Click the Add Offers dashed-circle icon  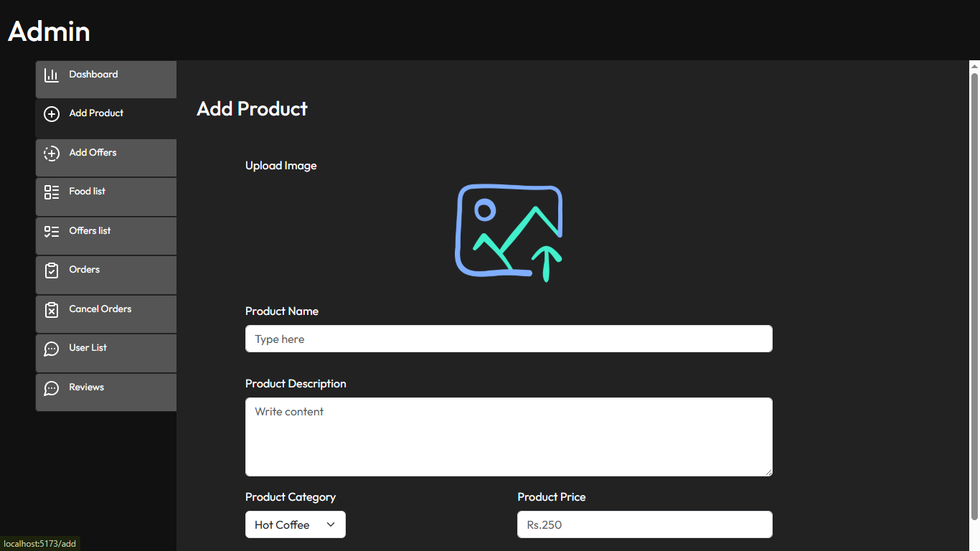pyautogui.click(x=52, y=154)
